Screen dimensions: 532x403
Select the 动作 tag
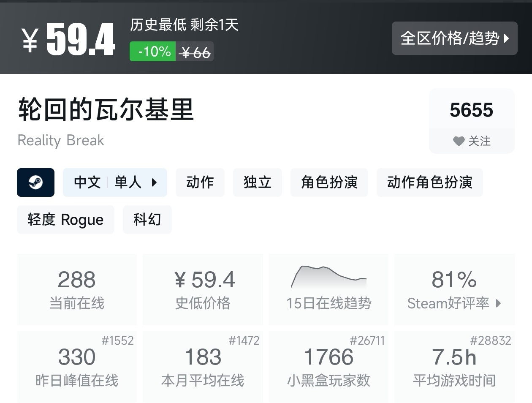[200, 182]
